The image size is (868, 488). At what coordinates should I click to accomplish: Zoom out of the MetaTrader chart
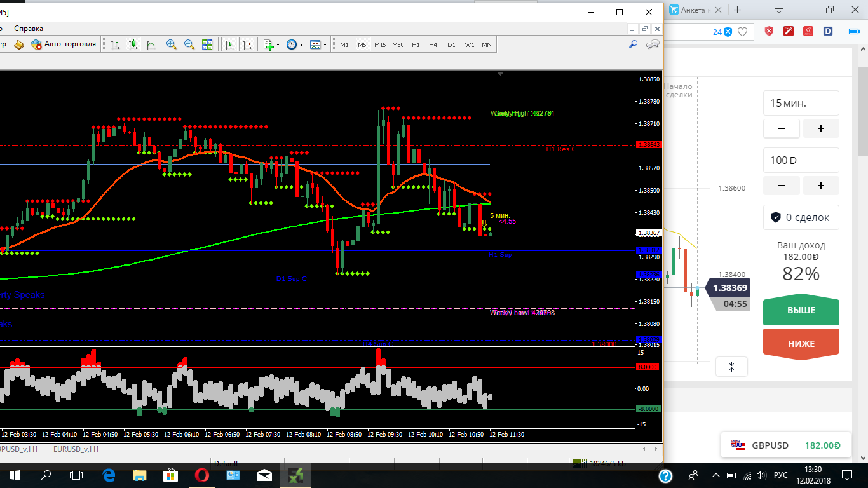coord(189,44)
